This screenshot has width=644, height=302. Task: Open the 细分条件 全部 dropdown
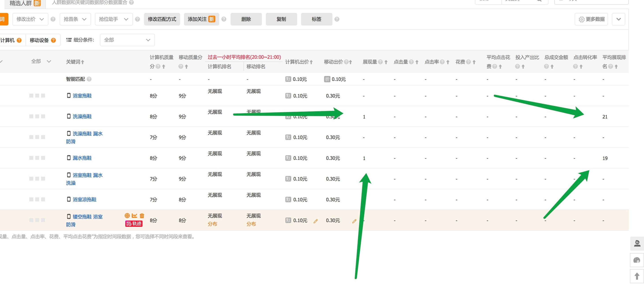(127, 40)
